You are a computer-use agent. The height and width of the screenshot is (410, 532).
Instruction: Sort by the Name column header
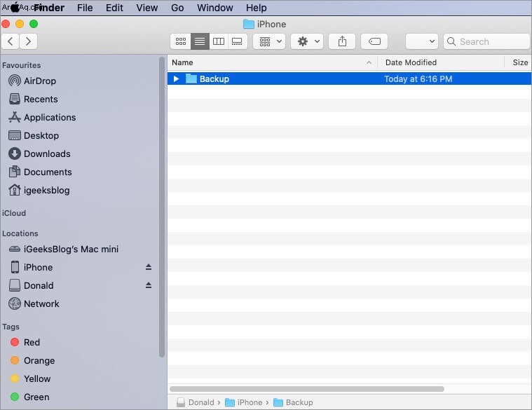click(182, 62)
